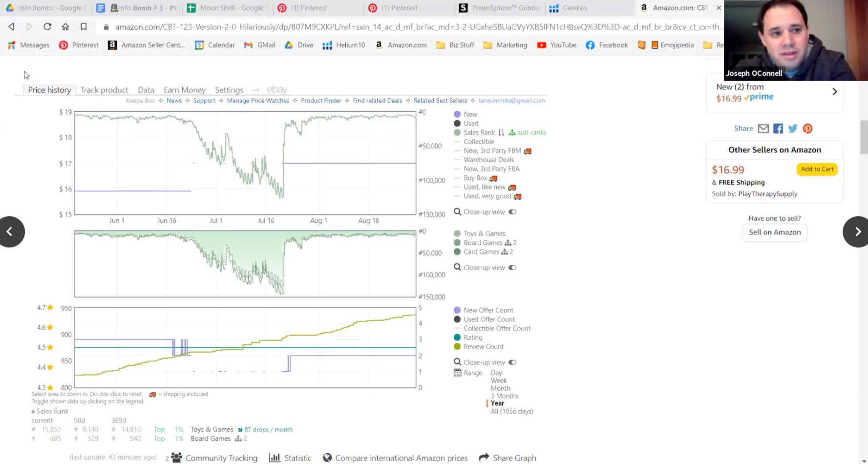The width and height of the screenshot is (868, 464).
Task: Click the Share Graph arrow icon
Action: [484, 457]
